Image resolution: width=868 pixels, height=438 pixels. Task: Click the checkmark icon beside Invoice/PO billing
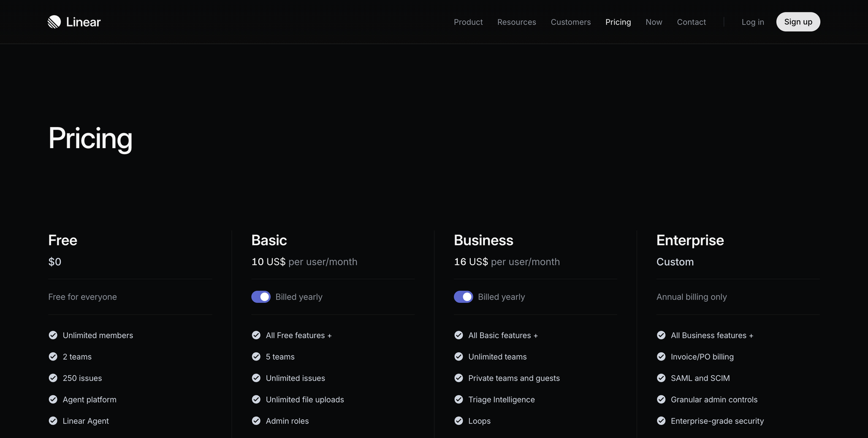pos(661,357)
